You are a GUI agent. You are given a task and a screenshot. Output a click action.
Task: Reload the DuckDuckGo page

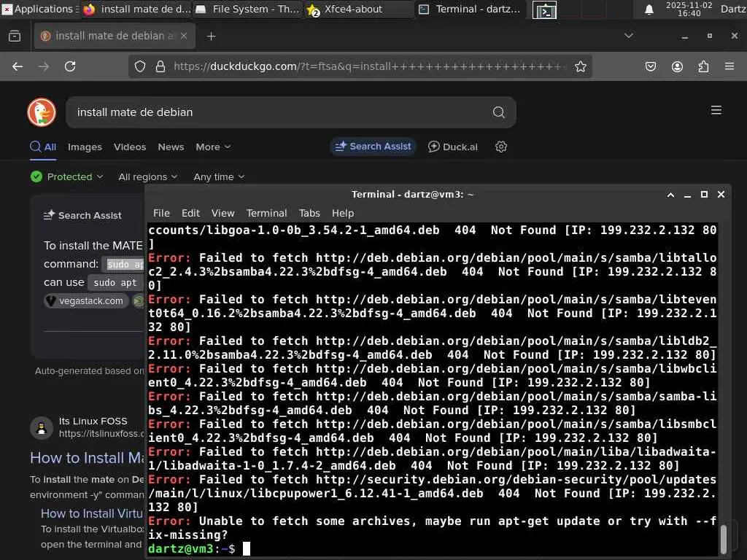pyautogui.click(x=70, y=66)
